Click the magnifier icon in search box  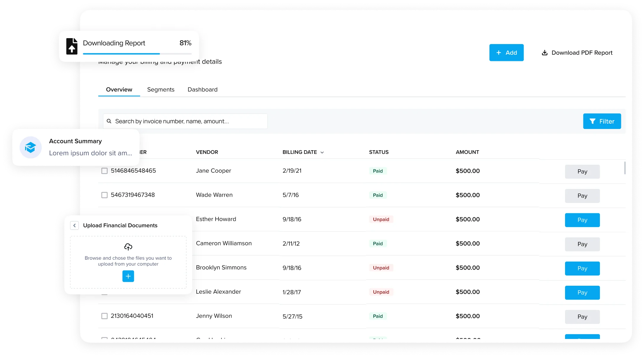pos(109,121)
